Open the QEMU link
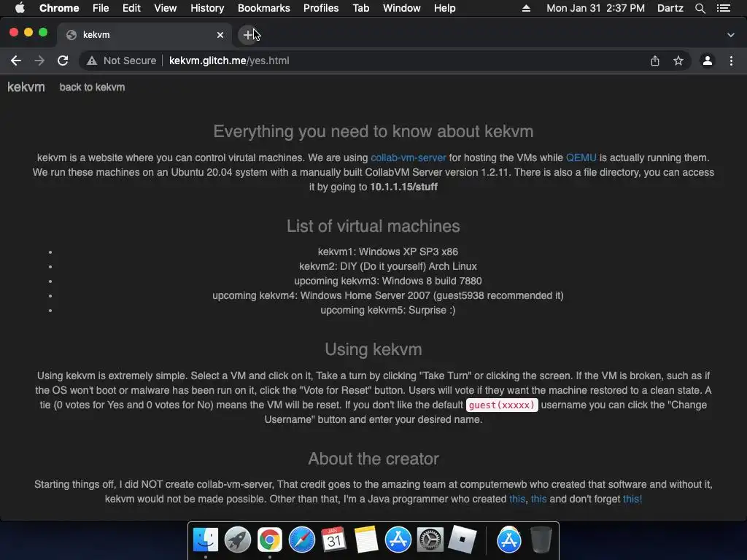 pos(581,157)
